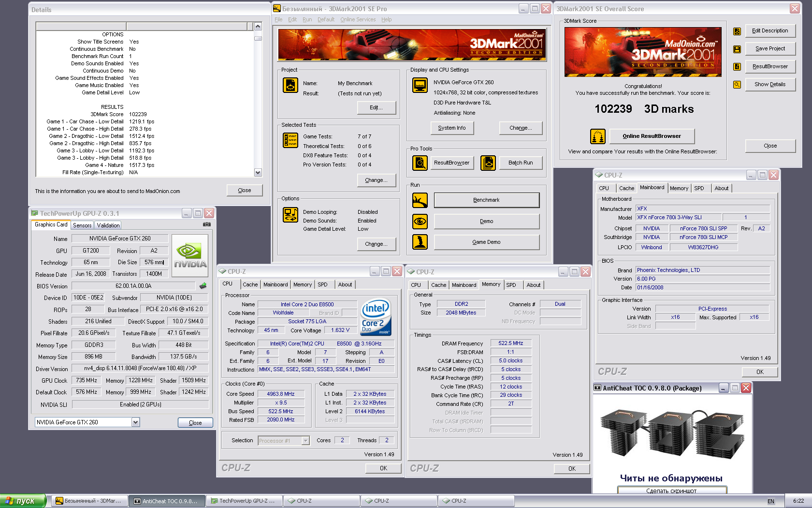Click the Show Details button
This screenshot has height=508, width=812.
pyautogui.click(x=770, y=85)
